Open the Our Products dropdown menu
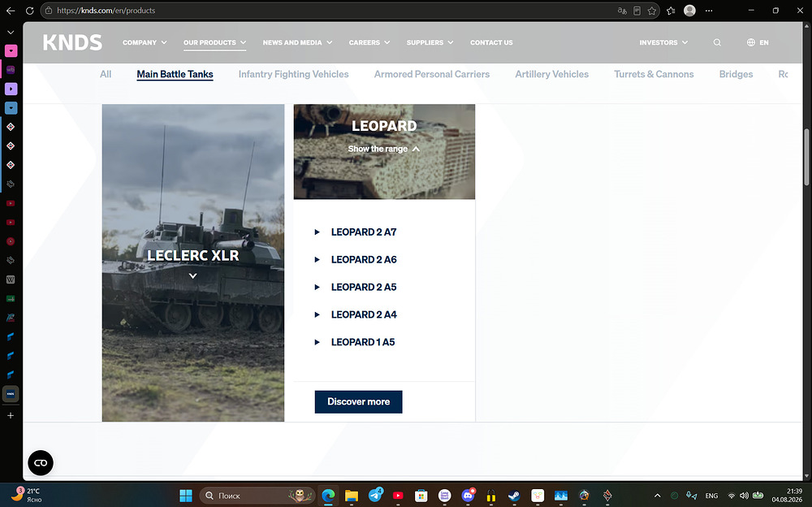 (214, 42)
